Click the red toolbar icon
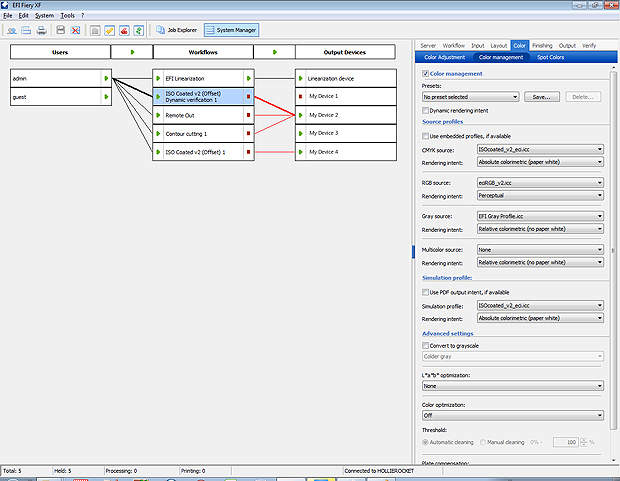This screenshot has width=620, height=481. [x=124, y=30]
